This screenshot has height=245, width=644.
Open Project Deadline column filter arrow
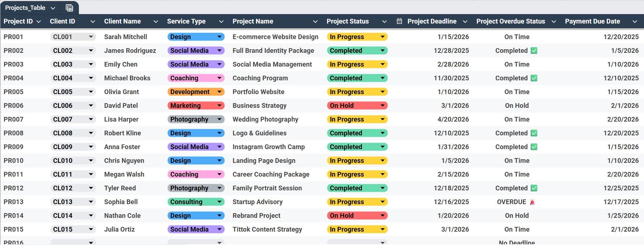coord(465,22)
